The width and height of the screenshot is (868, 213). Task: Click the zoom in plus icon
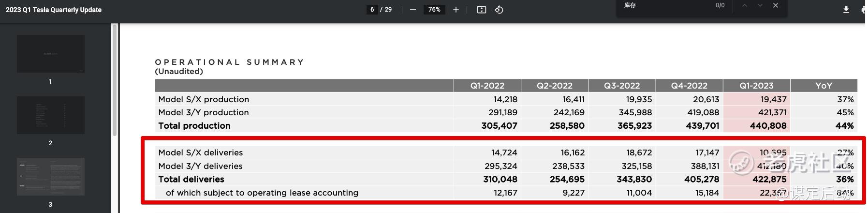(456, 10)
